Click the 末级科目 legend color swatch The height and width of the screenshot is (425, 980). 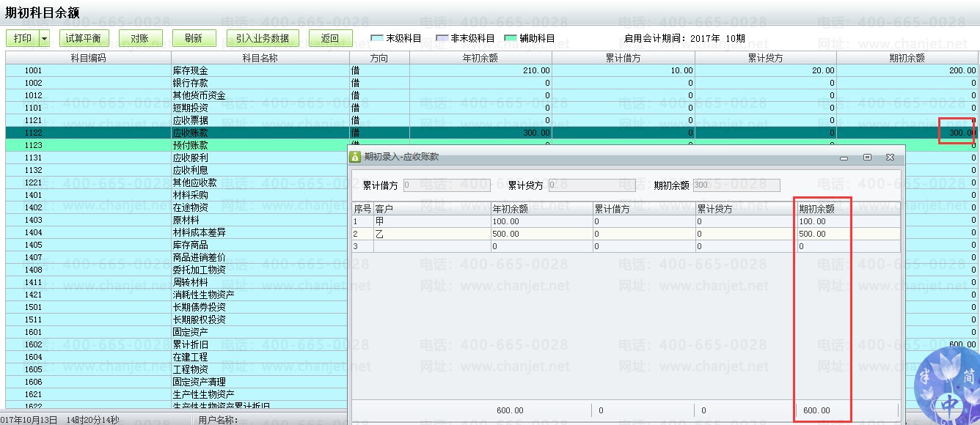[377, 38]
